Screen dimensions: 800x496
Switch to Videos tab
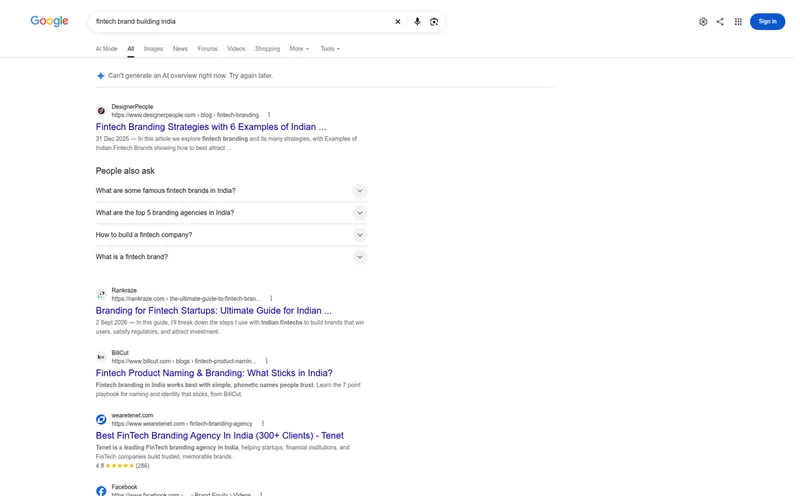pos(236,48)
